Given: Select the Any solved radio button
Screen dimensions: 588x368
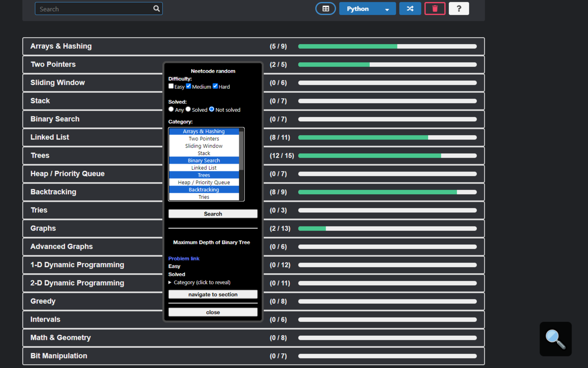Looking at the screenshot, I should coord(171,109).
